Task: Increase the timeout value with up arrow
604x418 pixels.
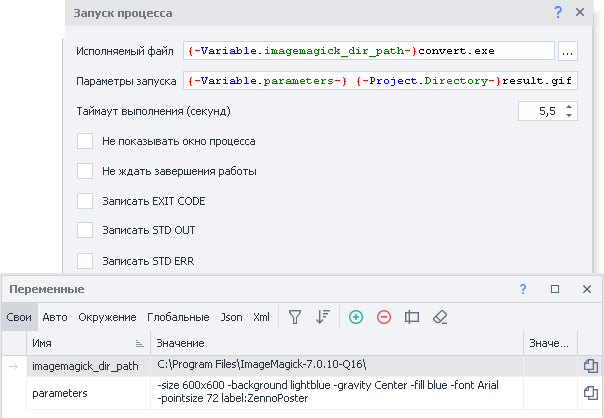Action: coord(569,106)
